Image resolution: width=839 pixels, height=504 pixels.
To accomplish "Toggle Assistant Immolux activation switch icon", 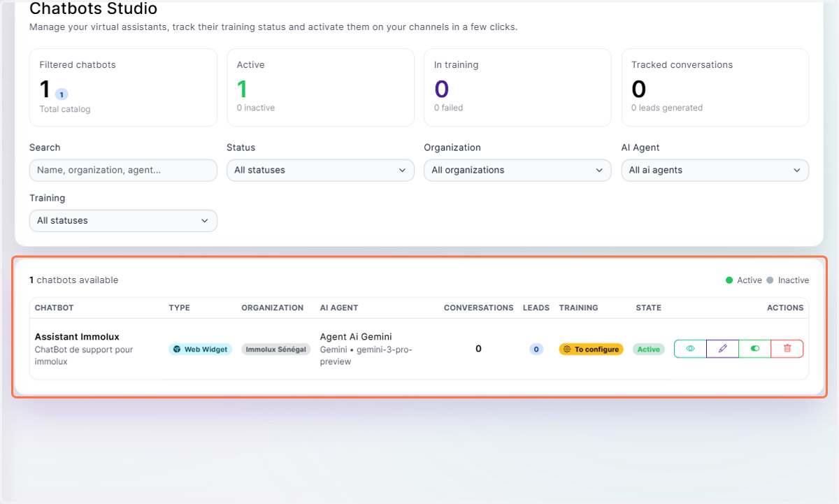I will tap(755, 349).
